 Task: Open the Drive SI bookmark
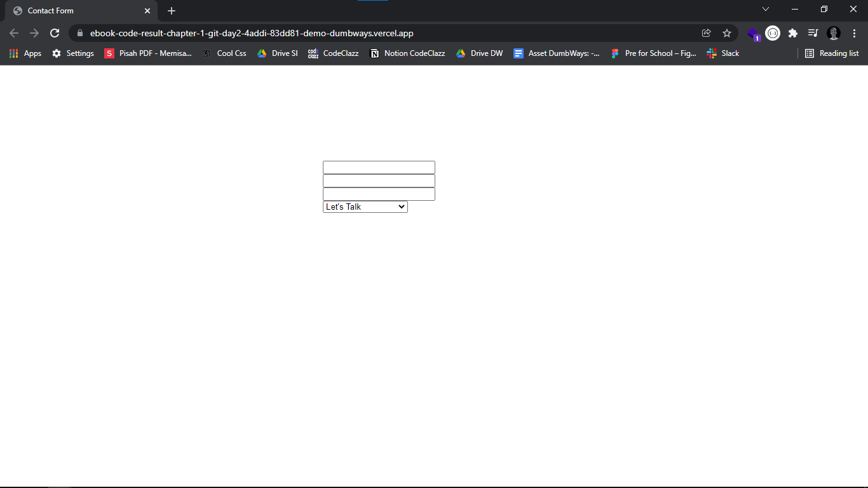pos(277,53)
